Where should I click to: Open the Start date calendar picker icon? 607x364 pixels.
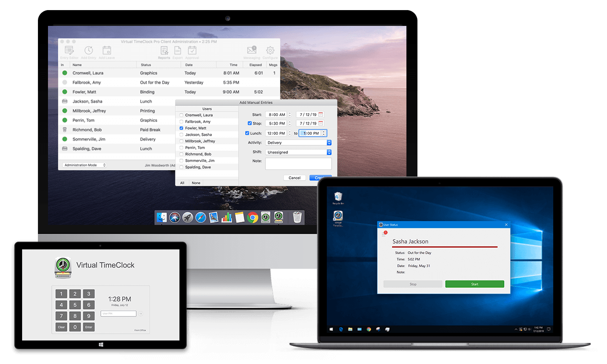tap(321, 115)
